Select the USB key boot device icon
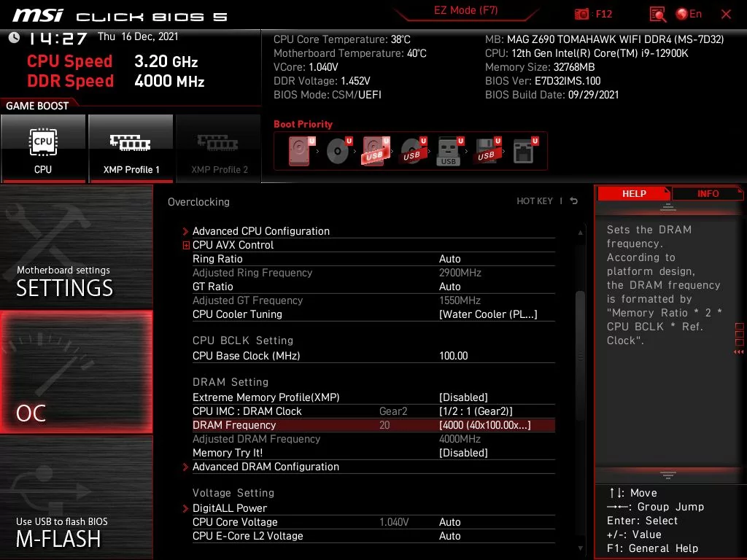The image size is (747, 560). tap(450, 152)
